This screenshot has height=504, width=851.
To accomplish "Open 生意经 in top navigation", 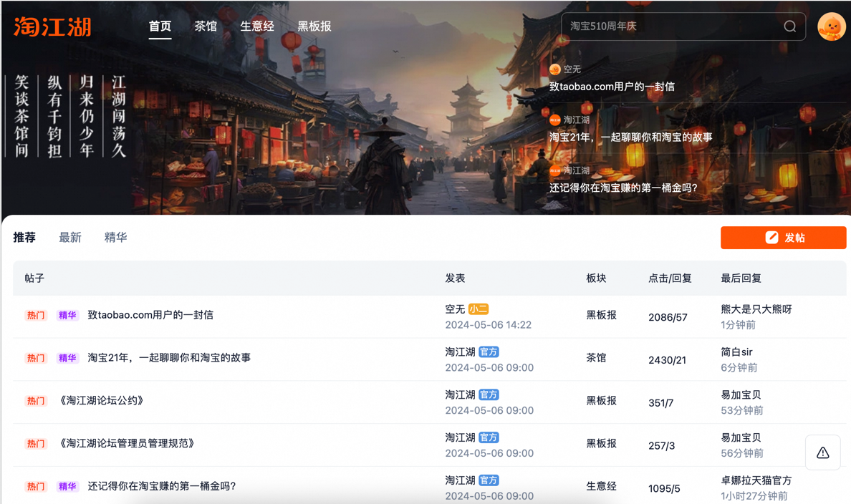I will [x=257, y=26].
